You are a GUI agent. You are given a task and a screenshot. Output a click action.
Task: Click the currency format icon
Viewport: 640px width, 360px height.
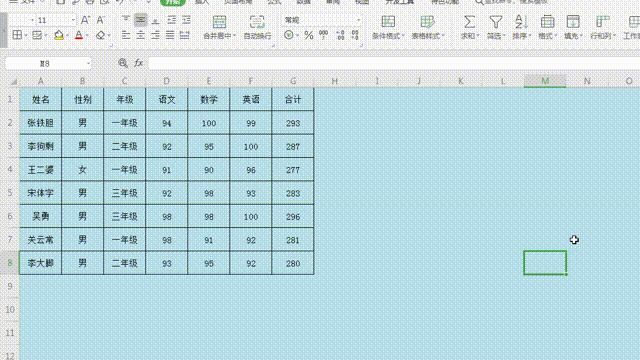point(289,36)
